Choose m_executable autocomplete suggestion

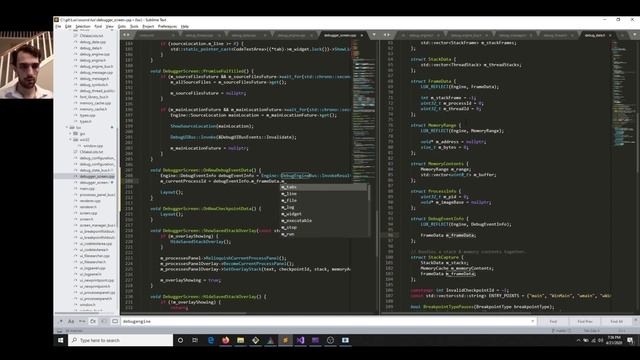[x=324, y=220]
